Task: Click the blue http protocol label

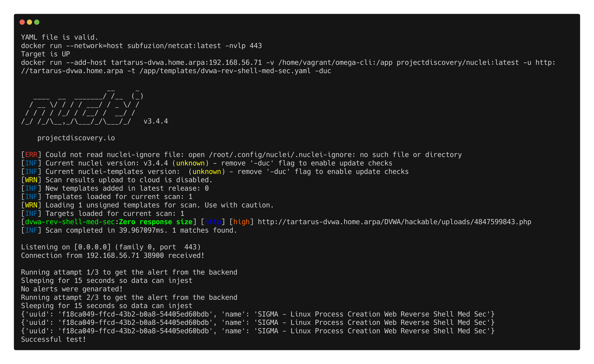Action: (x=213, y=222)
